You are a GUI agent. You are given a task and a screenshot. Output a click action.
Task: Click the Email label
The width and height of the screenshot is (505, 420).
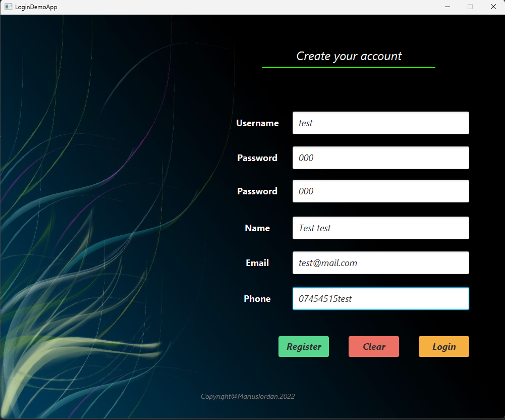[257, 262]
